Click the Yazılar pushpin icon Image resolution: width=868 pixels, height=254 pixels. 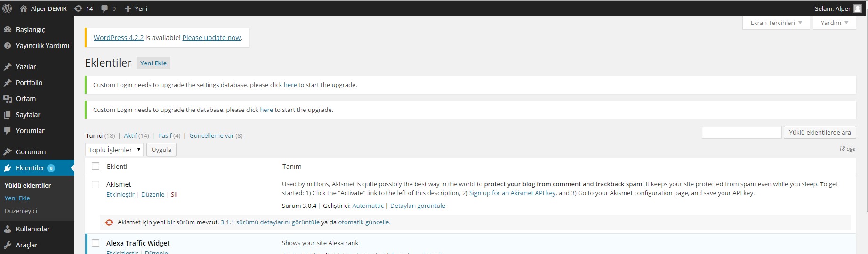pos(8,67)
